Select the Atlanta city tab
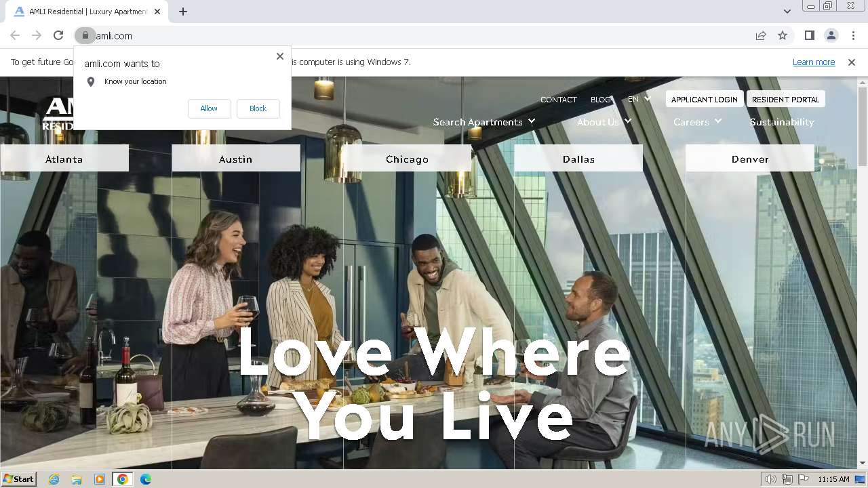Image resolution: width=868 pixels, height=488 pixels. pyautogui.click(x=64, y=159)
